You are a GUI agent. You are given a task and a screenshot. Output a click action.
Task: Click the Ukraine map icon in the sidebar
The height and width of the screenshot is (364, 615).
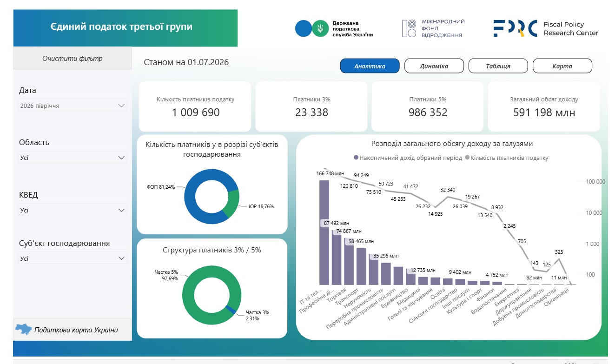(x=24, y=330)
